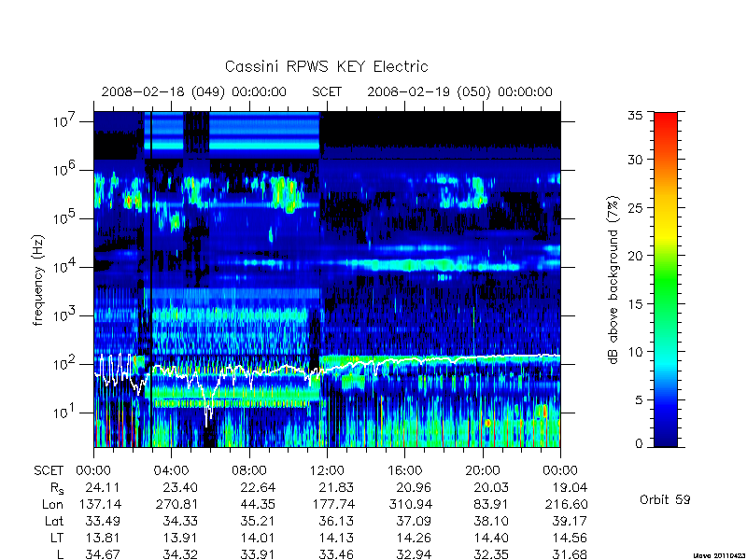Click the colorbar value 5
Image resolution: width=747 pixels, height=560 pixels.
tap(639, 399)
